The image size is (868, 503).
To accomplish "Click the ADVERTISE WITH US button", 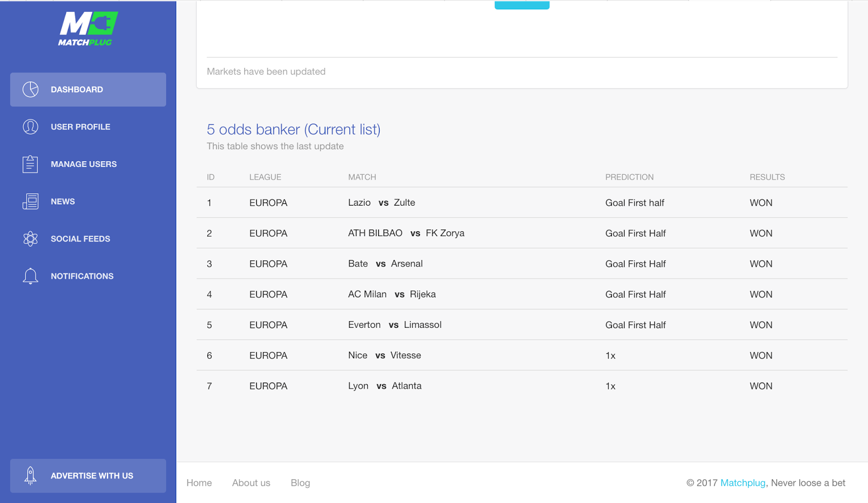I will pos(88,476).
